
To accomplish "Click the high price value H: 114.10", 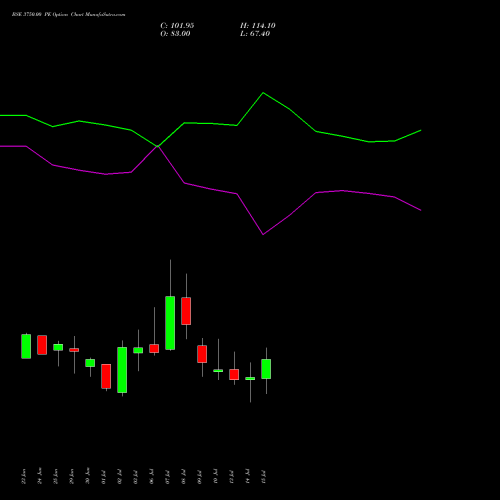I will [258, 26].
